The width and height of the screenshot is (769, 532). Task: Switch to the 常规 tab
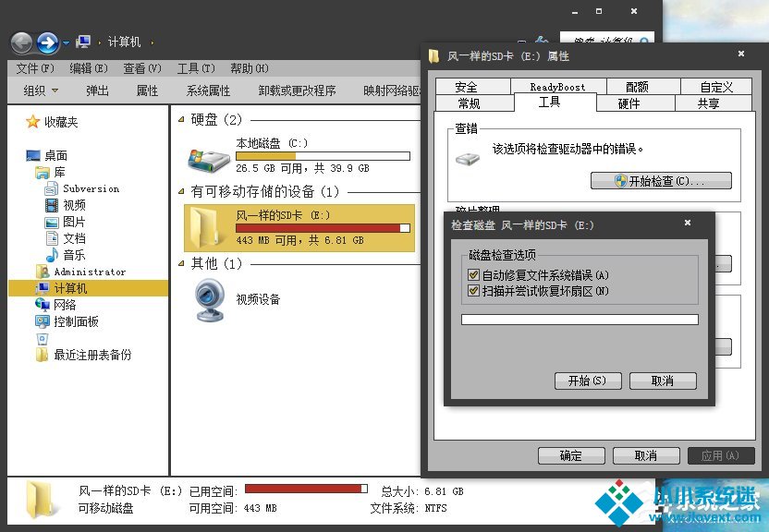pos(474,103)
